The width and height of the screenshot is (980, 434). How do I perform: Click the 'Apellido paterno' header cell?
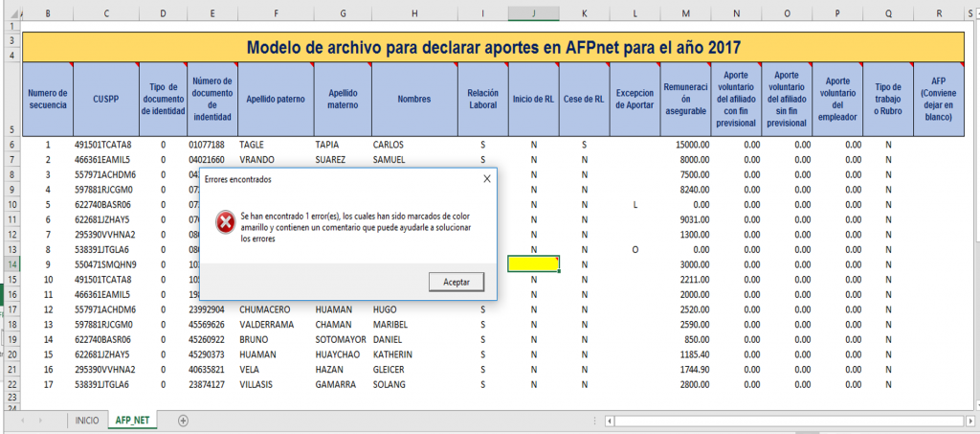(x=275, y=99)
